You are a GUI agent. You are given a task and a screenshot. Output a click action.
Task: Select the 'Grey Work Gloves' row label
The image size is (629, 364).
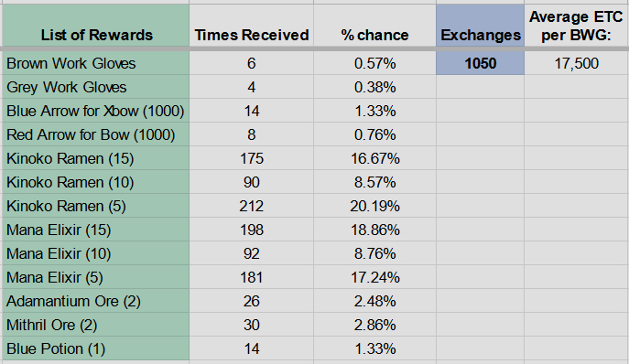[96, 87]
